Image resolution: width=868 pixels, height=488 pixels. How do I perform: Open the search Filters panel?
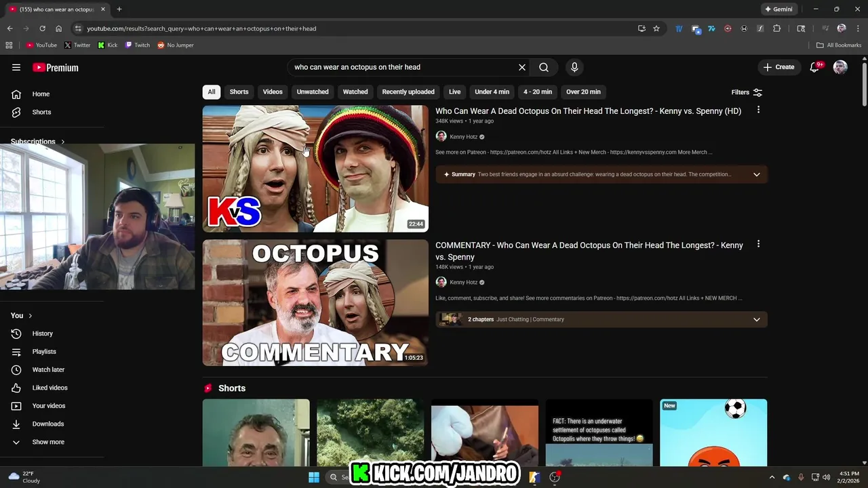click(747, 92)
